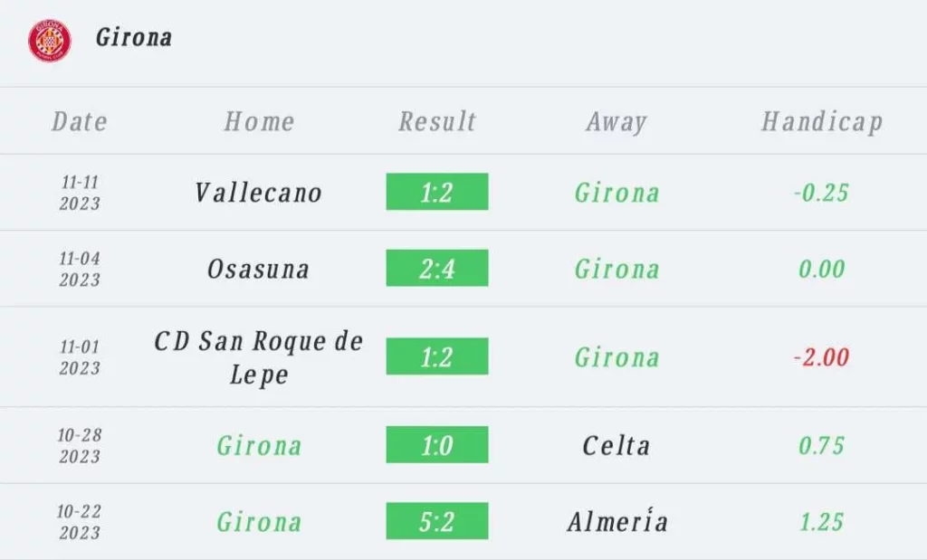Select the Home column header

tap(259, 122)
